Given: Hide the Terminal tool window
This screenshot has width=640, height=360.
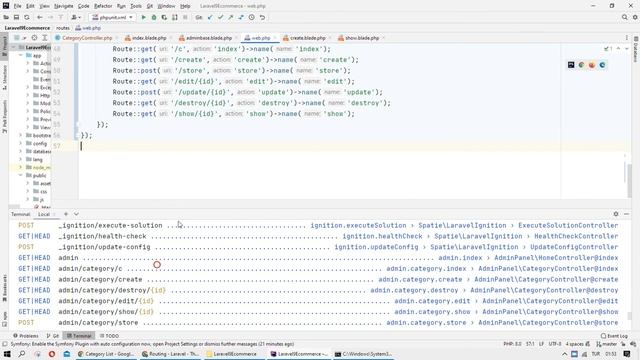Looking at the screenshot, I should (x=627, y=214).
